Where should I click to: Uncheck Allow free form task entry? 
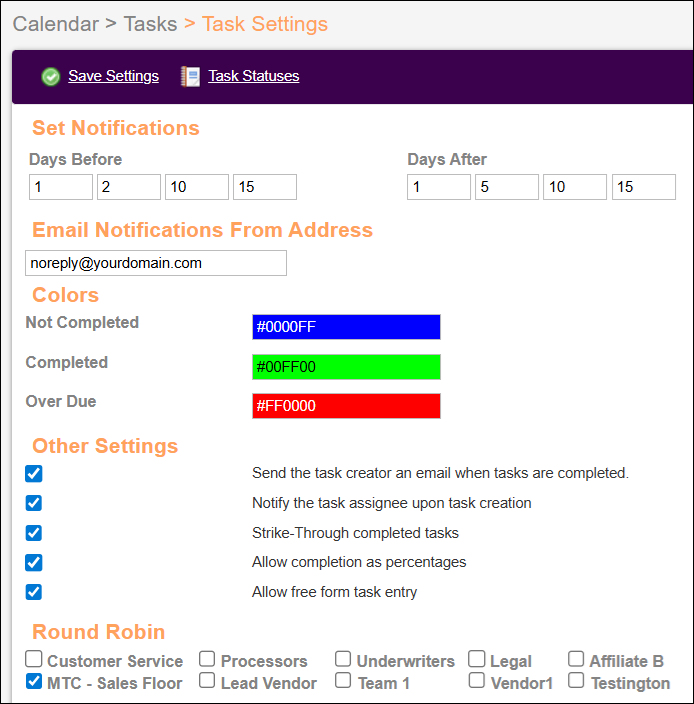pos(34,592)
